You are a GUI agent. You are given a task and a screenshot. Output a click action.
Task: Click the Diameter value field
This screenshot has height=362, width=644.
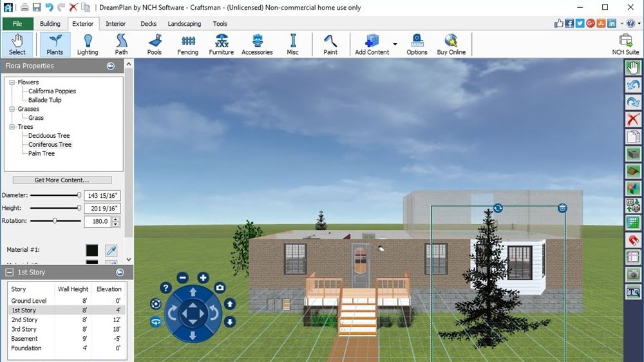(x=102, y=196)
